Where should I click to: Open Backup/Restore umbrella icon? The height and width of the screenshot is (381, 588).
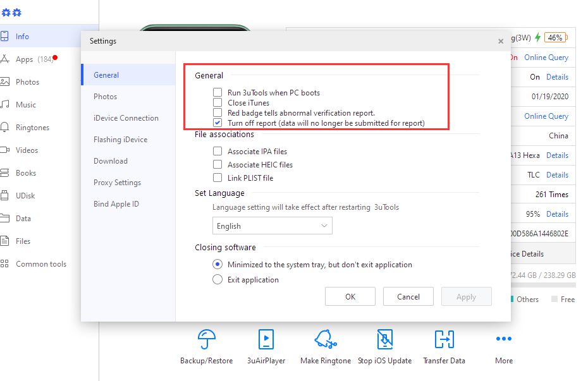pos(207,339)
